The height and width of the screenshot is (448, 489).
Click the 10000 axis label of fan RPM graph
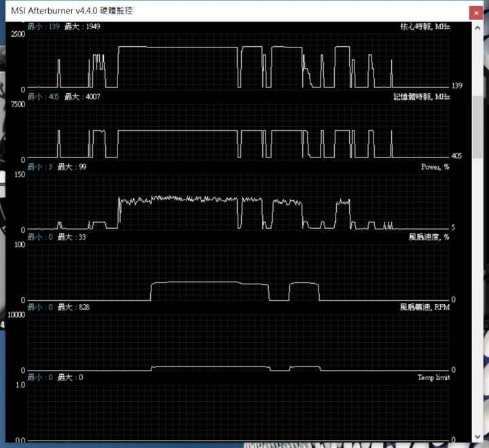click(x=16, y=314)
